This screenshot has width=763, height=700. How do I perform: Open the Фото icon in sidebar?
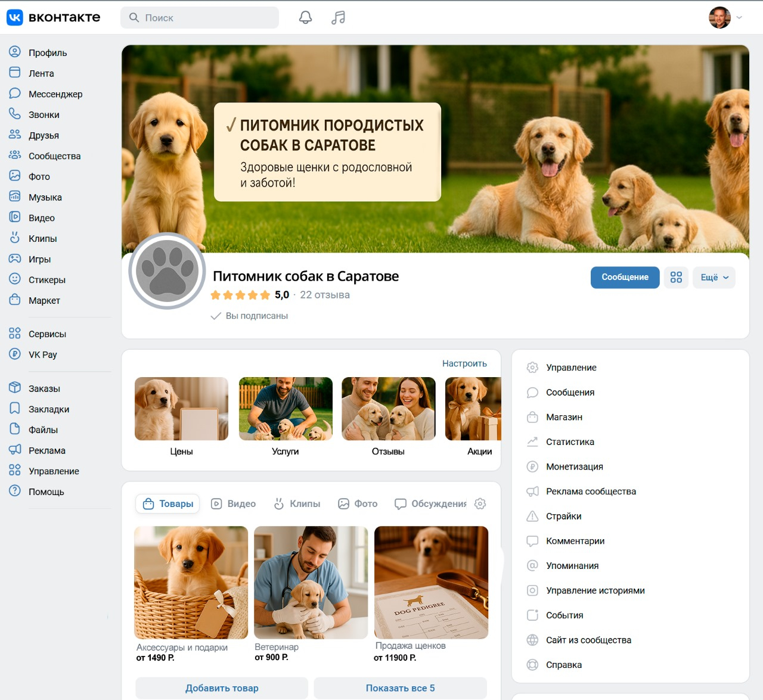(x=15, y=176)
